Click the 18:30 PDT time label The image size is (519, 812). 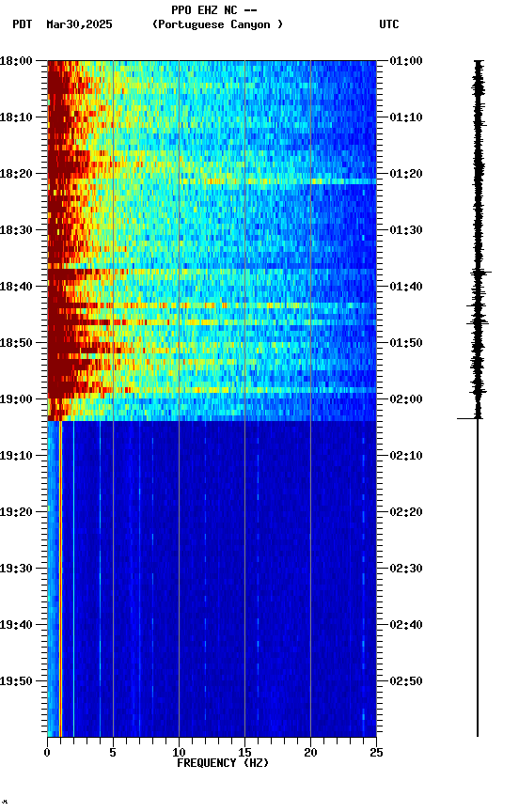pos(16,230)
